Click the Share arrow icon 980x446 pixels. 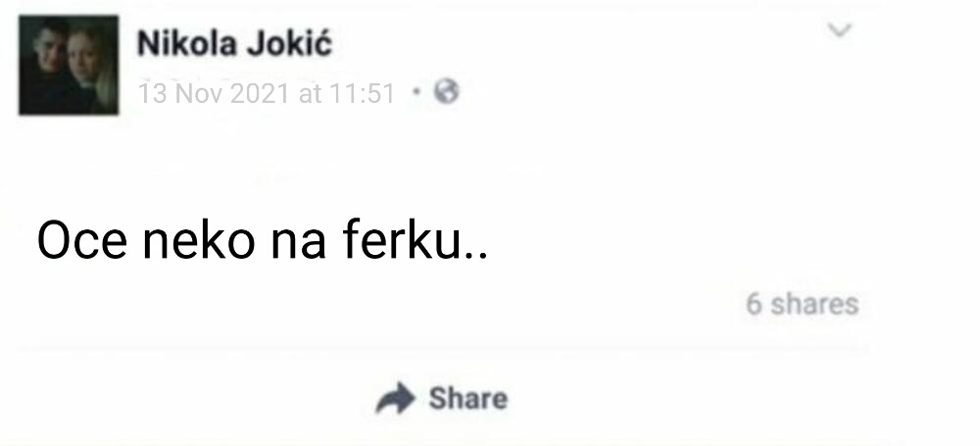coord(395,398)
